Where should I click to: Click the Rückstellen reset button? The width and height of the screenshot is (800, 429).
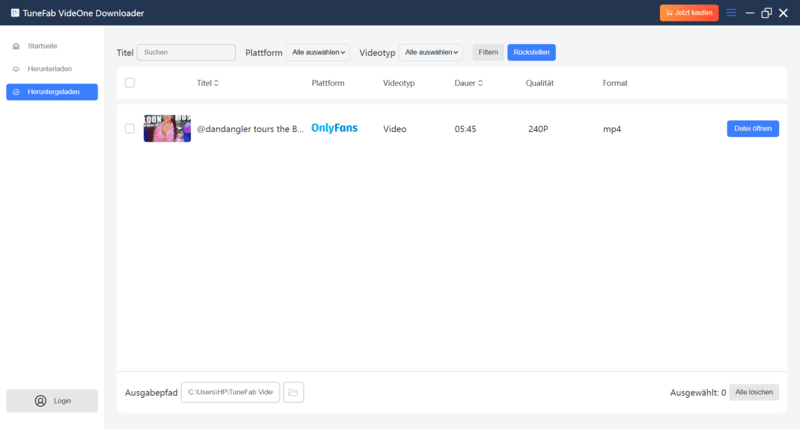point(531,52)
